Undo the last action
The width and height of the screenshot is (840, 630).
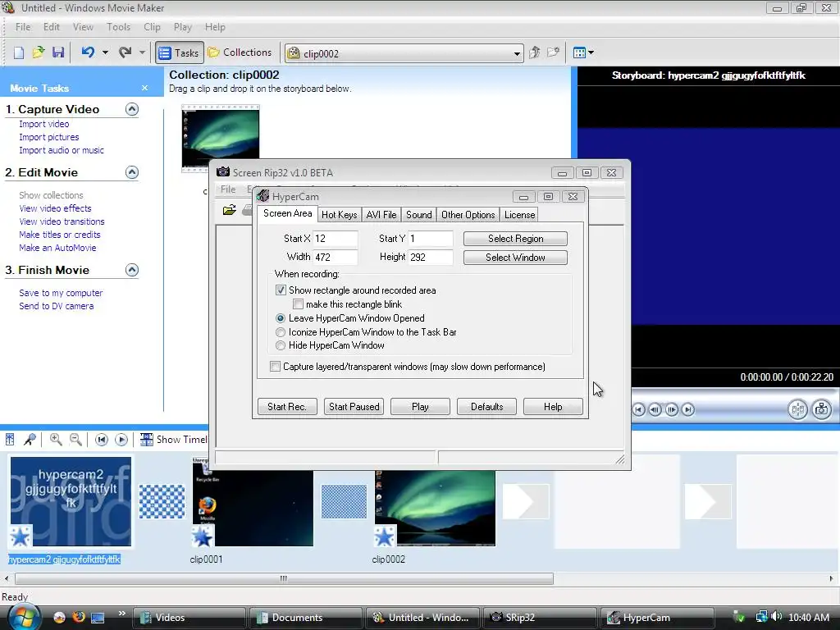click(x=88, y=52)
